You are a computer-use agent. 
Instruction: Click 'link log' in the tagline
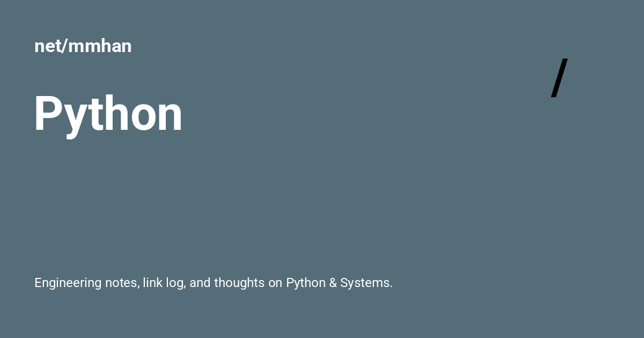coord(164,283)
